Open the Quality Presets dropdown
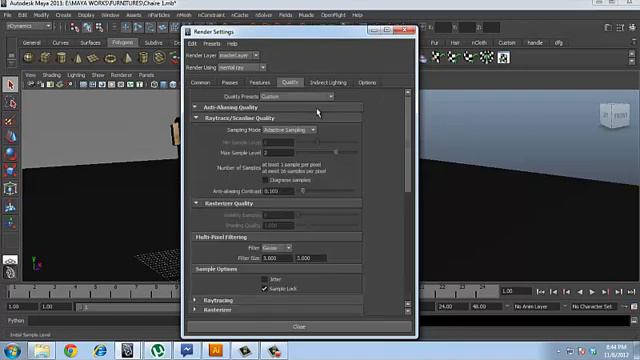Screen dimensions: 640x360 pyautogui.click(x=297, y=96)
